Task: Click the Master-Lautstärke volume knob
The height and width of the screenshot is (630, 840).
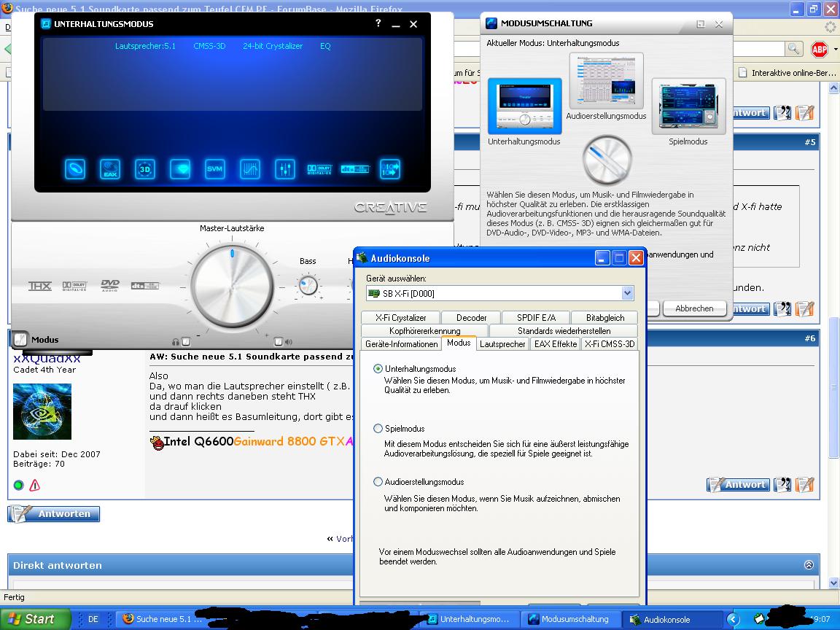Action: 232,287
